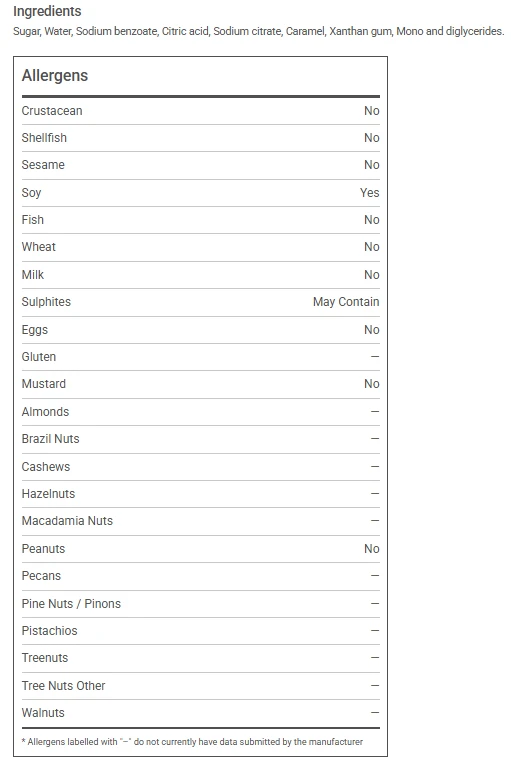Click the Ingredients heading
The width and height of the screenshot is (511, 764).
[47, 11]
